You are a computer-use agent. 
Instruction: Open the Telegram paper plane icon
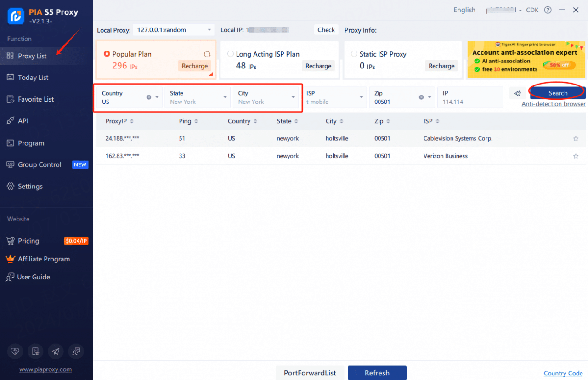pos(56,352)
